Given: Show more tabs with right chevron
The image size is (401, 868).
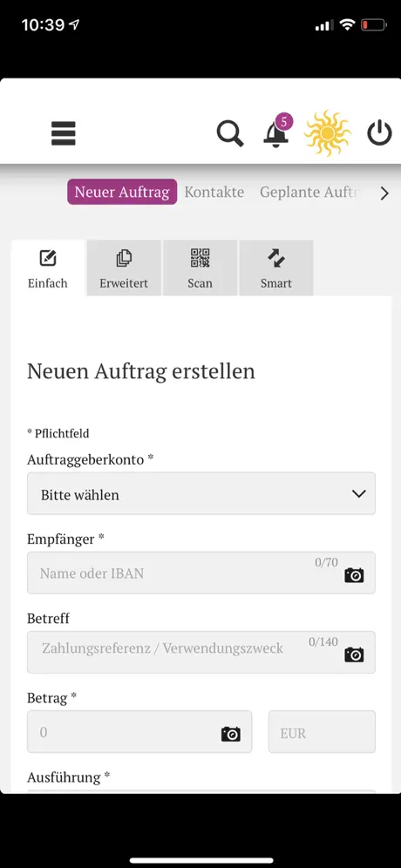Looking at the screenshot, I should (384, 193).
